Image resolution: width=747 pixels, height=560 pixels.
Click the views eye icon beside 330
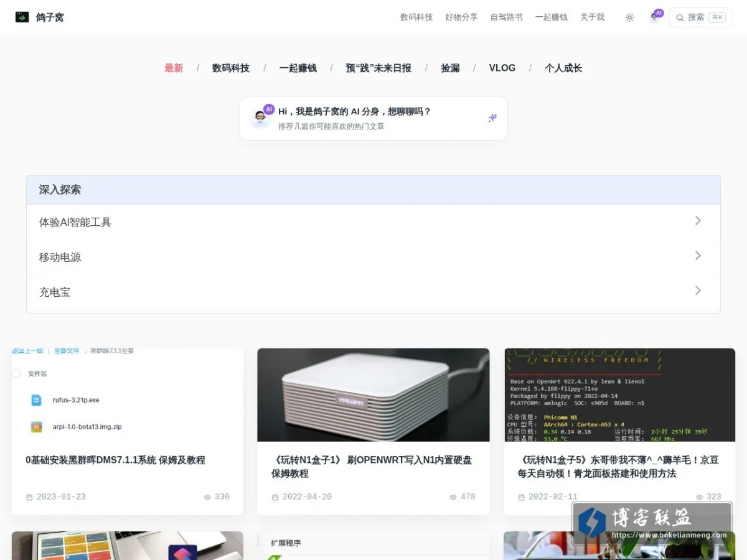pyautogui.click(x=208, y=497)
